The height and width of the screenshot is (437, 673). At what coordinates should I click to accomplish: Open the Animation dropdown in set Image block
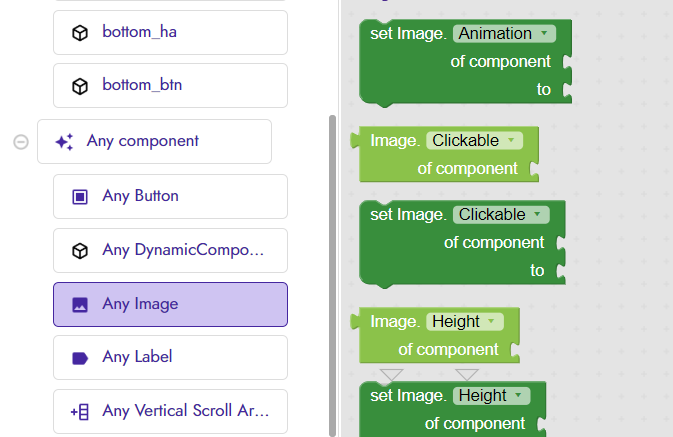tap(504, 33)
